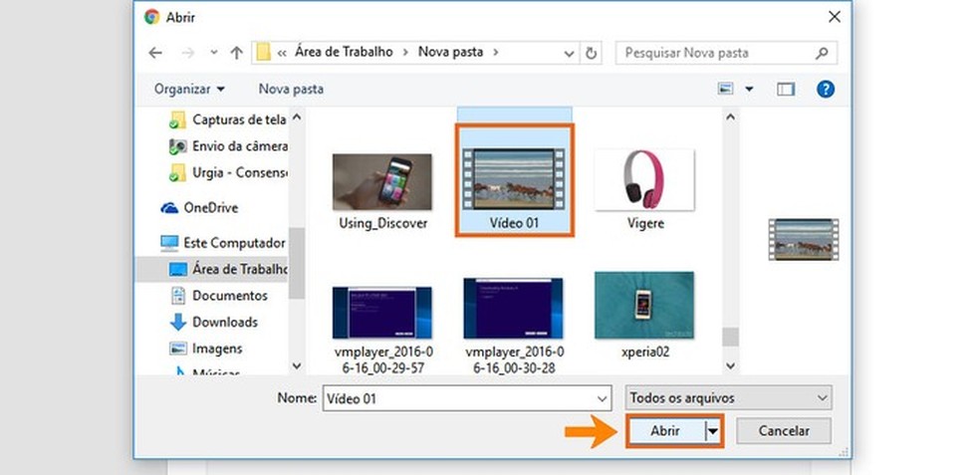Change the view layout icon
The height and width of the screenshot is (475, 980).
[x=726, y=89]
